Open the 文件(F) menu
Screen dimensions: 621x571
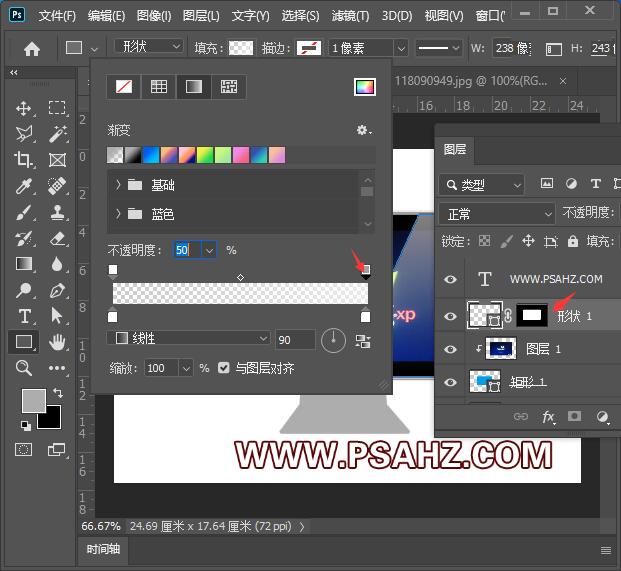(57, 16)
